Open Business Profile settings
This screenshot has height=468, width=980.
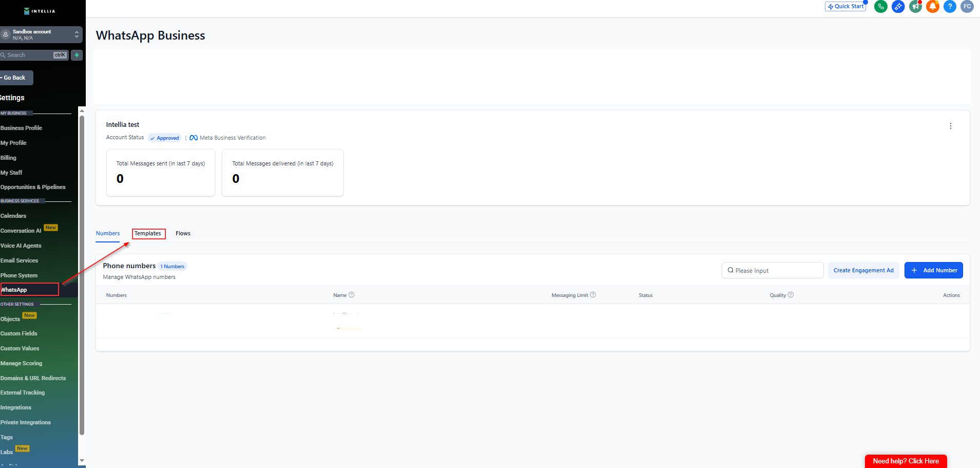pos(22,128)
